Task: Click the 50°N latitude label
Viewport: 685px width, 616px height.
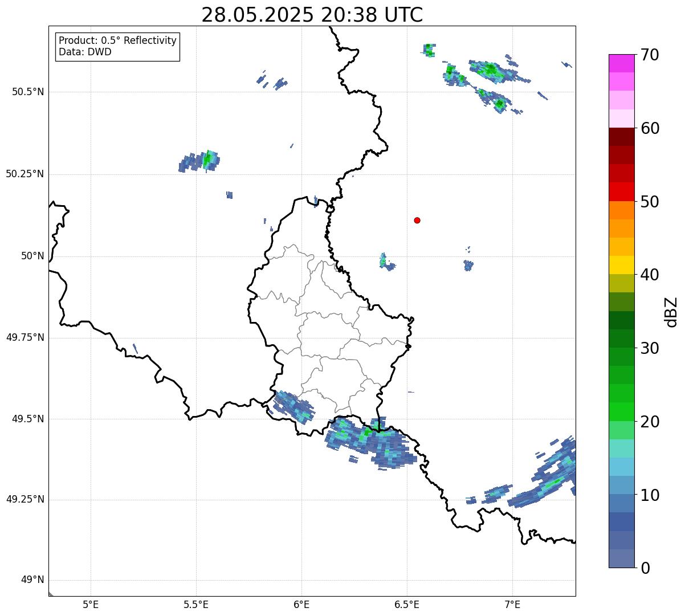Action: 32,256
